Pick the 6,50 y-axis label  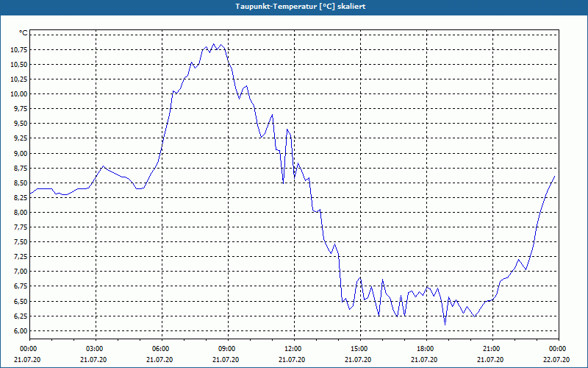pyautogui.click(x=21, y=302)
